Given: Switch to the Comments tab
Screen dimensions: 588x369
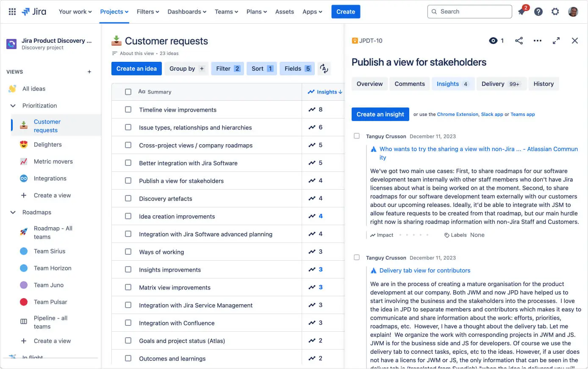Looking at the screenshot, I should 410,84.
